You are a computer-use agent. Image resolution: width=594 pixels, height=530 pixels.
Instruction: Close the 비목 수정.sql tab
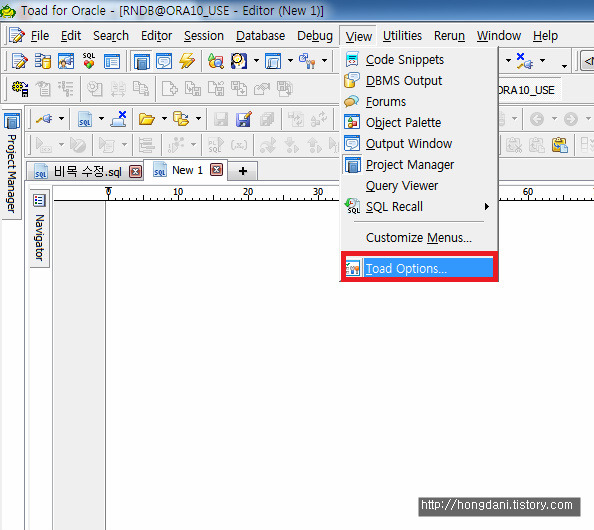(135, 172)
